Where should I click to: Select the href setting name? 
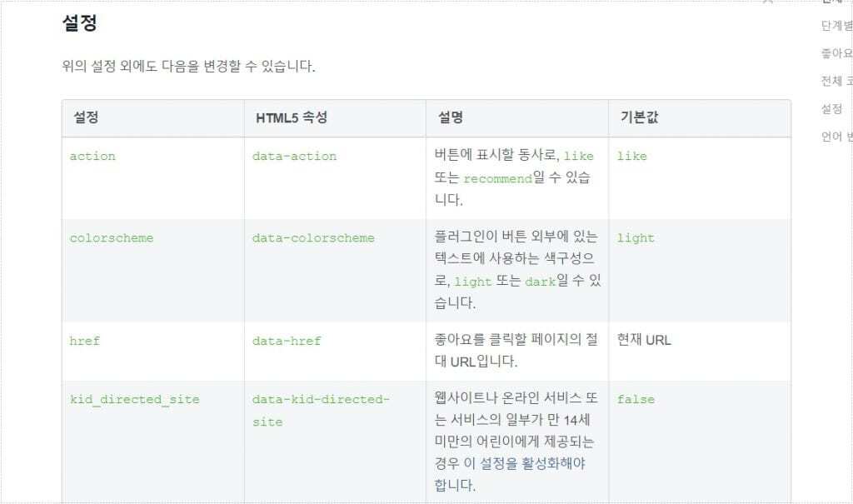click(85, 341)
